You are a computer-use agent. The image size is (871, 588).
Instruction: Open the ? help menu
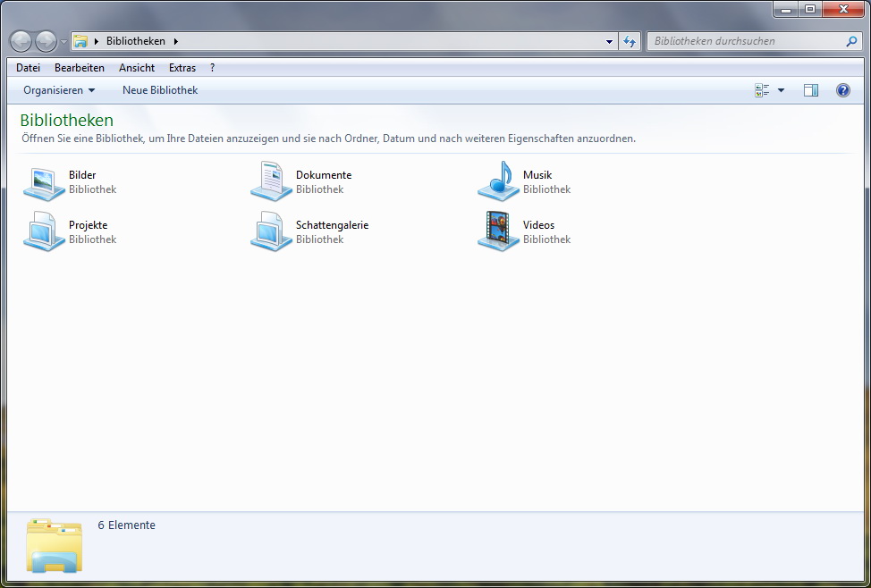[212, 68]
